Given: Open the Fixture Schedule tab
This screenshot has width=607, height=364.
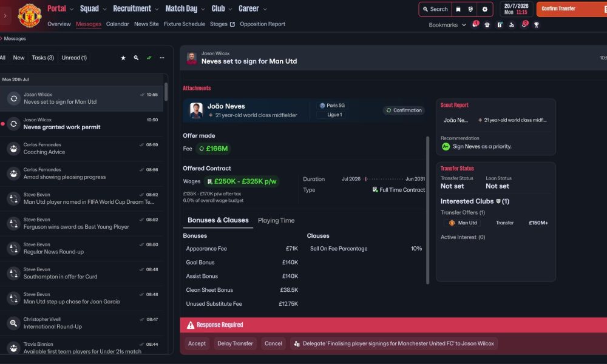Looking at the screenshot, I should click(x=185, y=24).
